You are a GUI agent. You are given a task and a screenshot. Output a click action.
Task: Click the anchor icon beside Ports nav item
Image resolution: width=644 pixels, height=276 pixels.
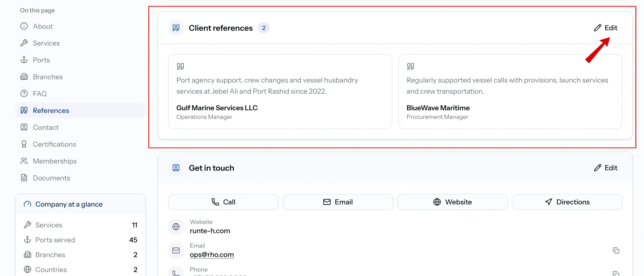click(24, 60)
